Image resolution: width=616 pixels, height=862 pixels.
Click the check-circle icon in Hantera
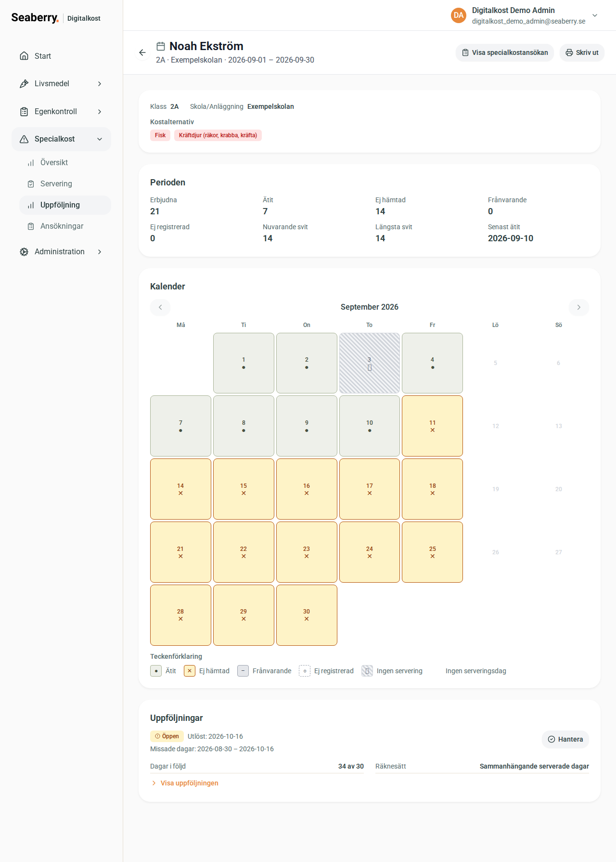[x=552, y=739]
